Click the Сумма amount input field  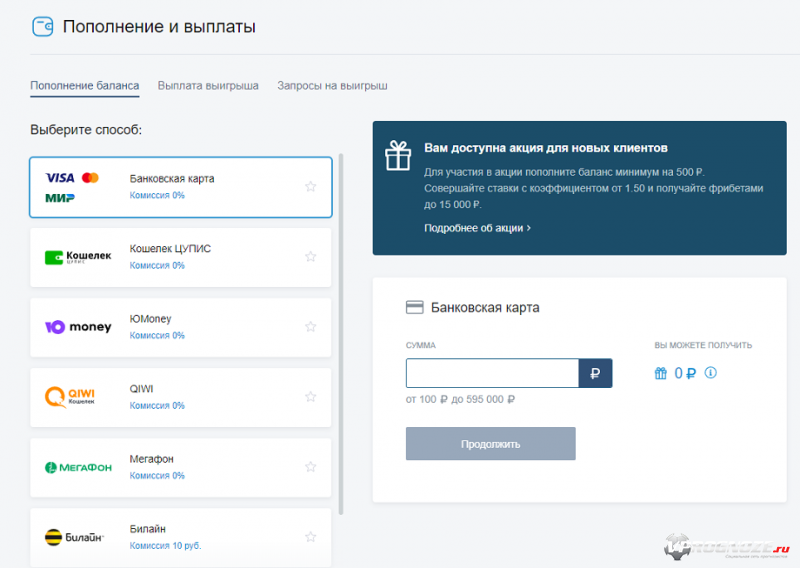492,373
